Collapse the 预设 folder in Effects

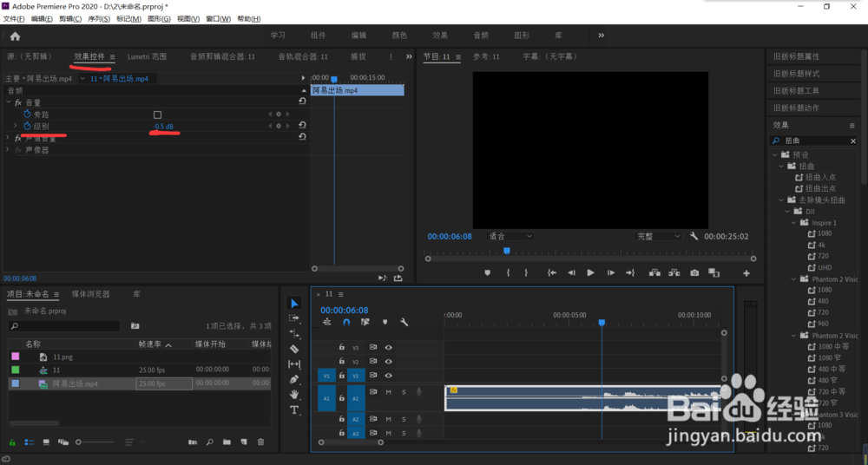[x=775, y=155]
